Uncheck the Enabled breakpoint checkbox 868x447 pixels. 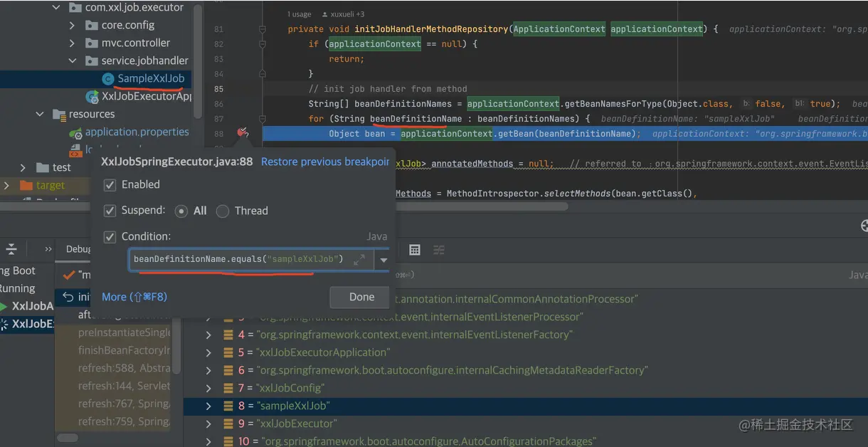[110, 185]
